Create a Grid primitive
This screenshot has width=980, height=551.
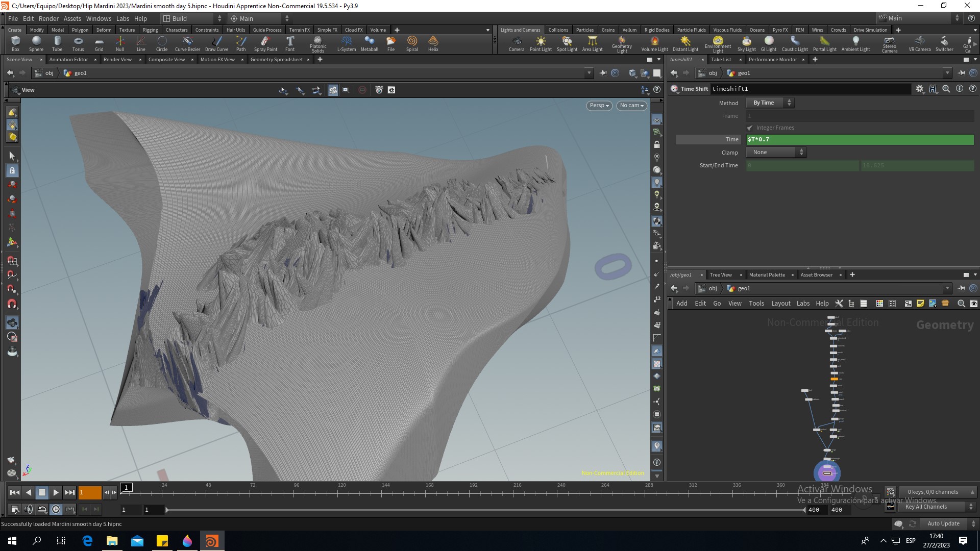99,43
